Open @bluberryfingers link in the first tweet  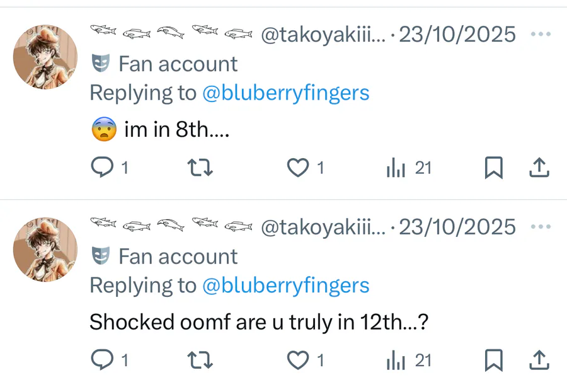coord(285,93)
